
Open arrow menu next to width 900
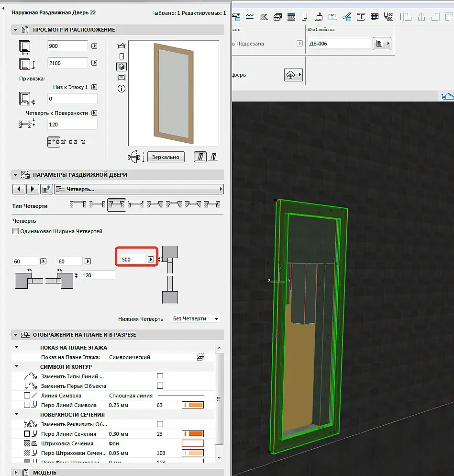tap(94, 46)
